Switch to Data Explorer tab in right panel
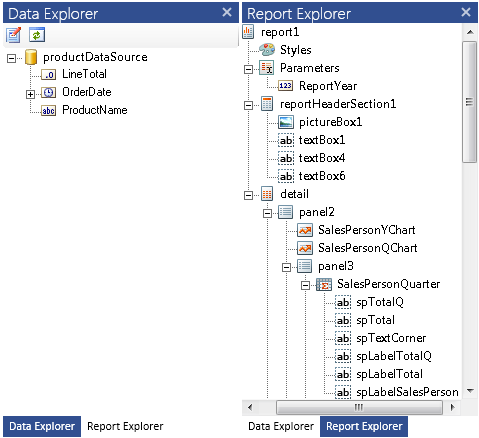 [281, 426]
